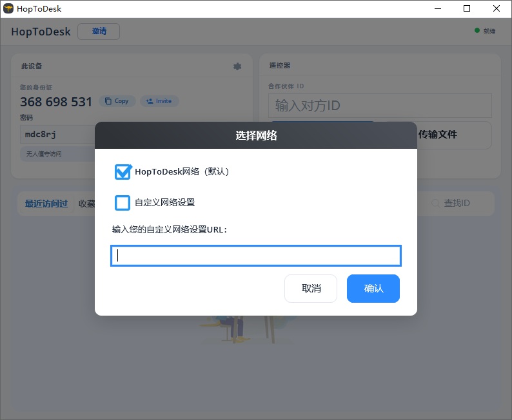Click the partner ID input field 输入对方ID
This screenshot has width=512, height=420.
(x=380, y=106)
